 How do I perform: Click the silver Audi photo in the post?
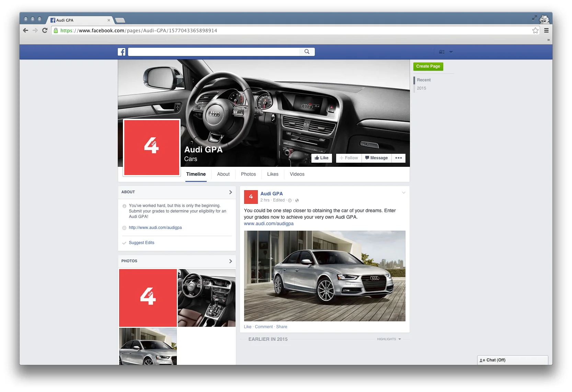click(x=324, y=276)
